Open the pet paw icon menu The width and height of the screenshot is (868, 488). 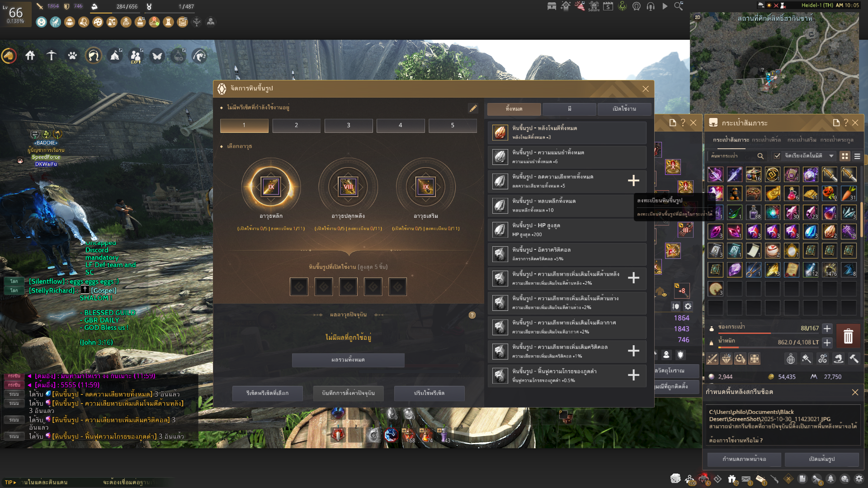72,56
